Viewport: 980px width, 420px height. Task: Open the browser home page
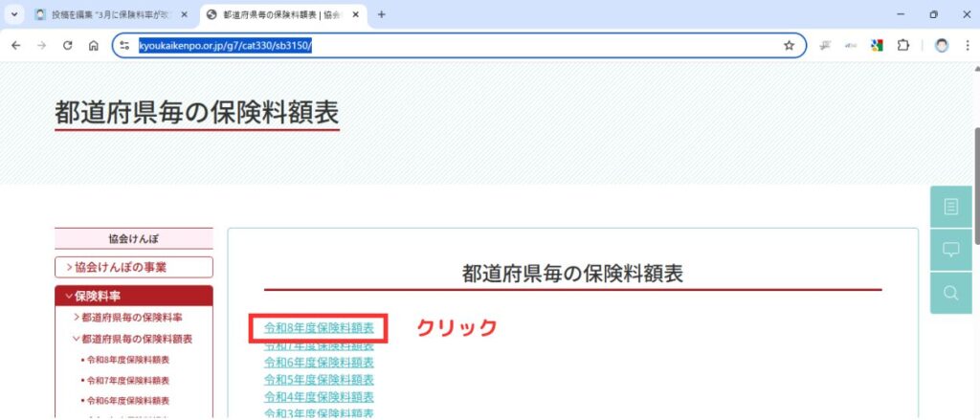93,46
